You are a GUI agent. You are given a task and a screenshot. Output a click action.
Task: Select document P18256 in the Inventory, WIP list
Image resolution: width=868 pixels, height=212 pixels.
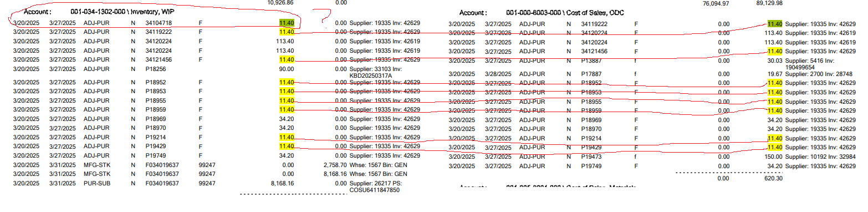(x=156, y=69)
